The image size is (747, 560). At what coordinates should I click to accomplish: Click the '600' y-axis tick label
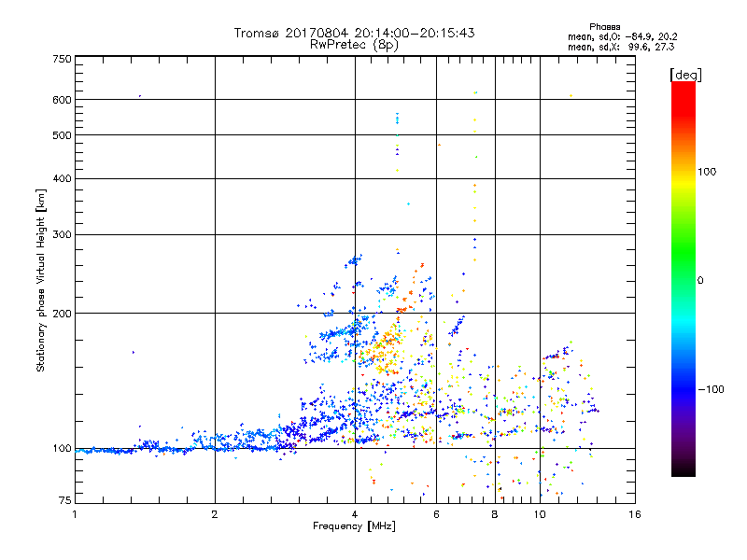coord(62,100)
